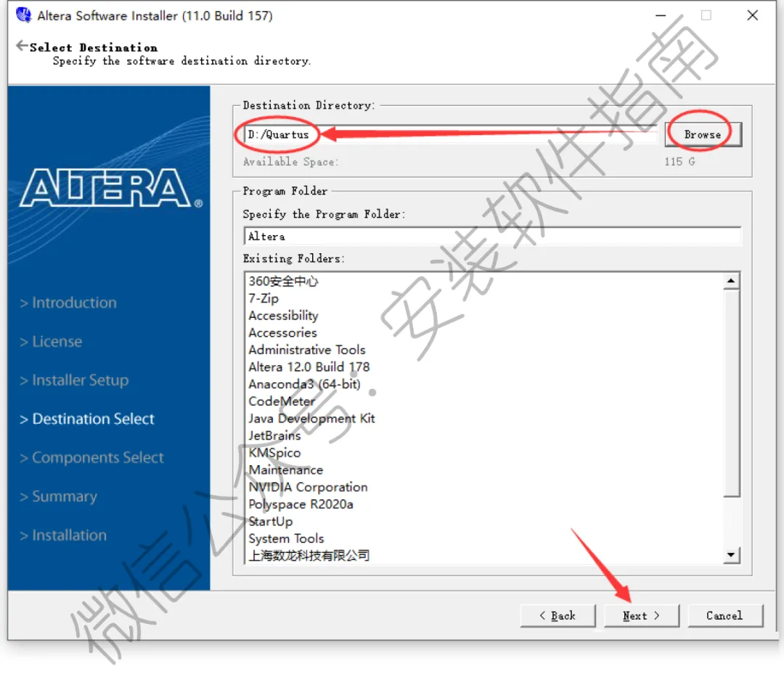The height and width of the screenshot is (677, 784).
Task: Click the Next button
Action: coord(642,615)
